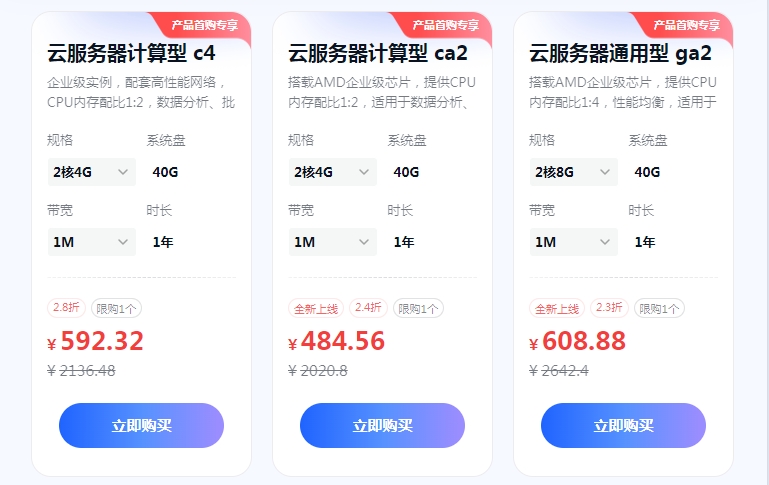Open the c4 specification 2核4G dropdown

point(91,171)
